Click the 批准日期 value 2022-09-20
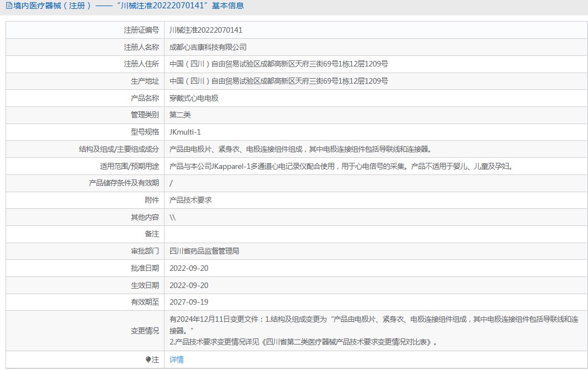This screenshot has height=370, width=588. 189,268
